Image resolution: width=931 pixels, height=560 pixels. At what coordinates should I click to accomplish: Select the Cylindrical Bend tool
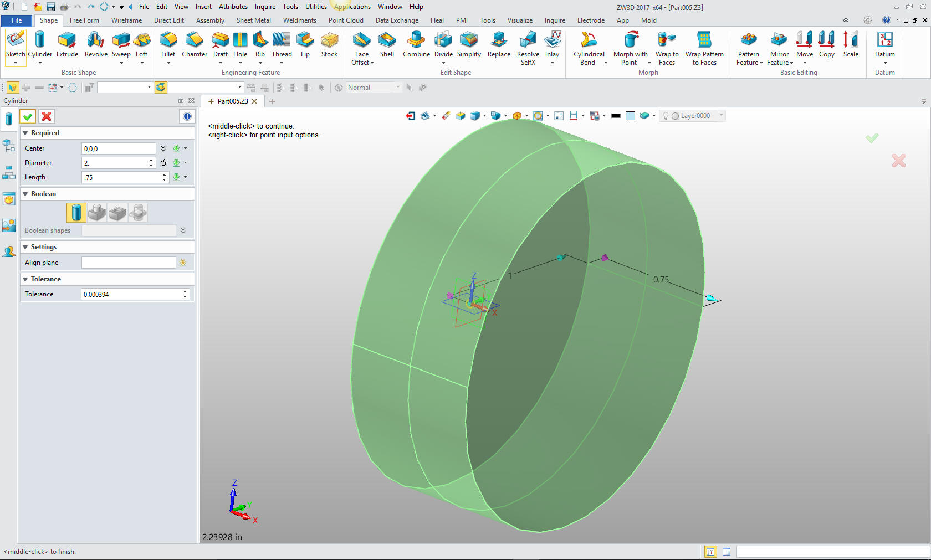pyautogui.click(x=589, y=48)
